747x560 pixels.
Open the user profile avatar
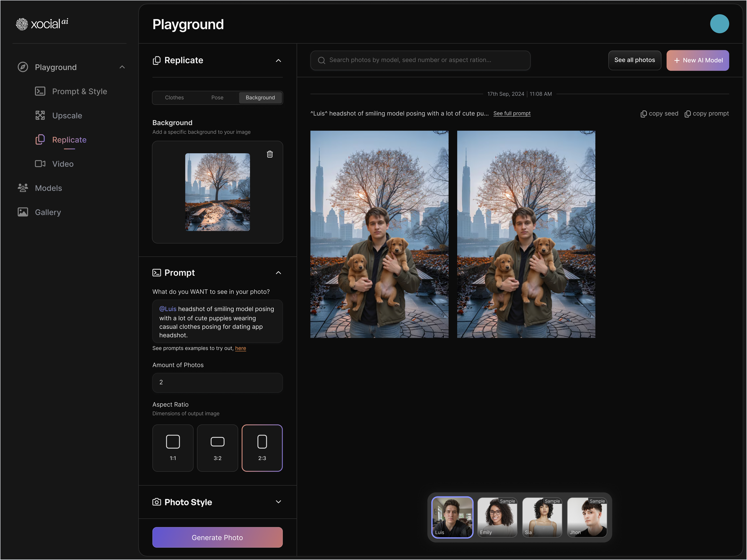point(720,24)
